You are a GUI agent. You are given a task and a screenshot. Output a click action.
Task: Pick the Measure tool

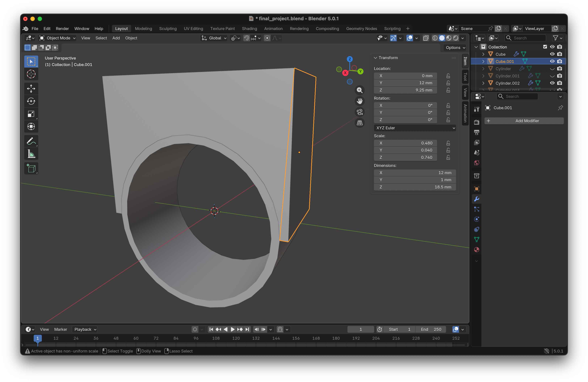31,154
